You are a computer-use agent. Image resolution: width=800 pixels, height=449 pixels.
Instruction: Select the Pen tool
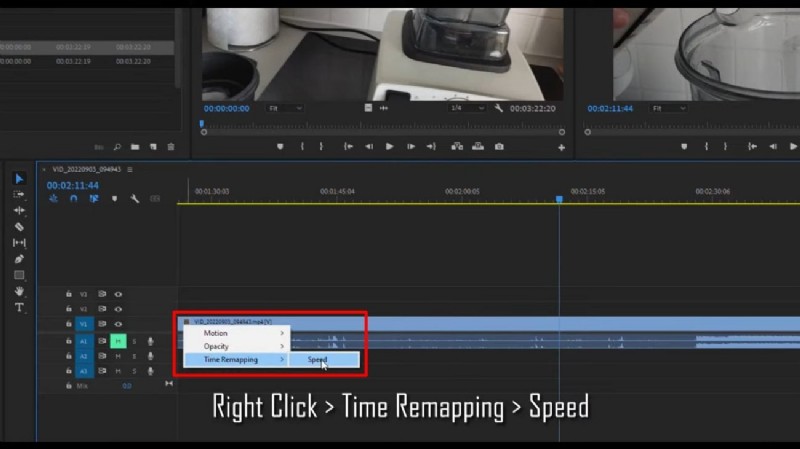19,259
